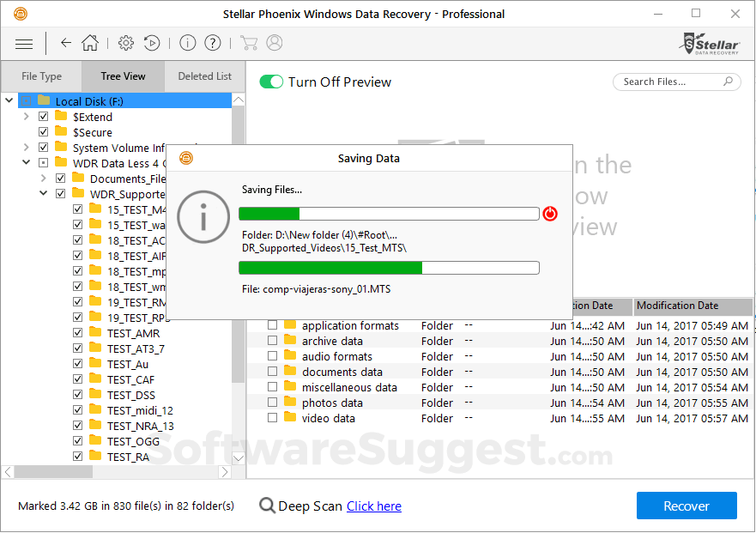The image size is (756, 533).
Task: Collapse the Local Disk (F:) node
Action: point(9,100)
